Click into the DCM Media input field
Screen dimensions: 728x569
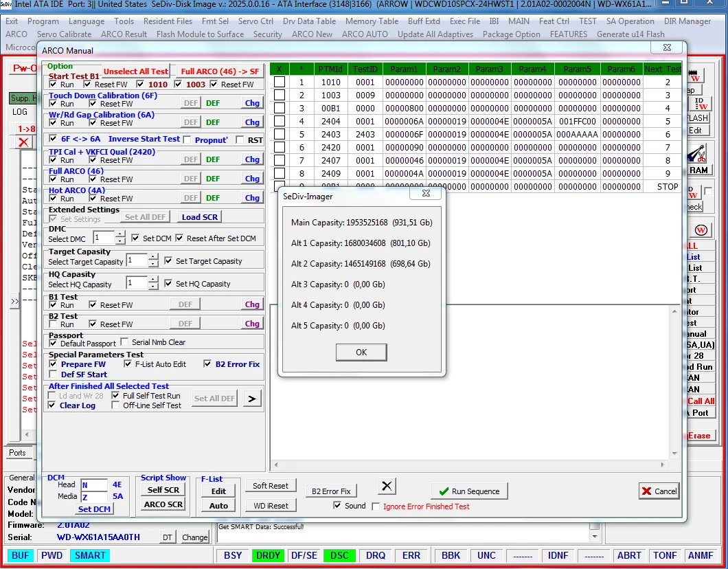[x=94, y=497]
